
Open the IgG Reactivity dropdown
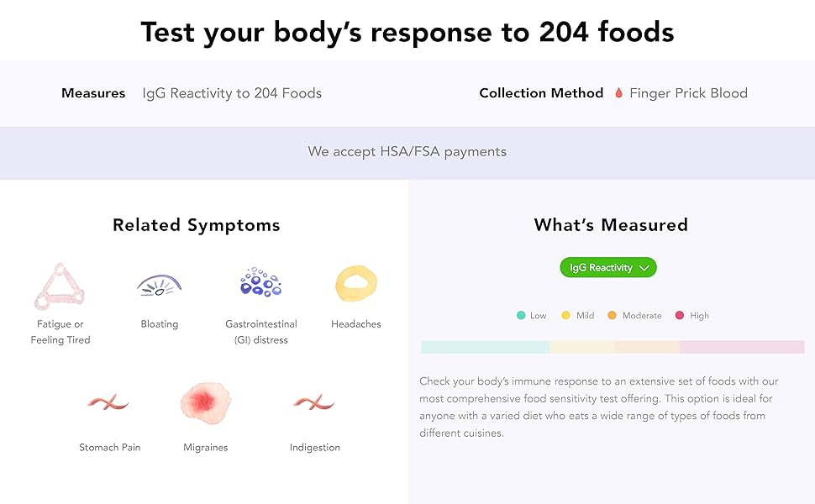pos(601,268)
